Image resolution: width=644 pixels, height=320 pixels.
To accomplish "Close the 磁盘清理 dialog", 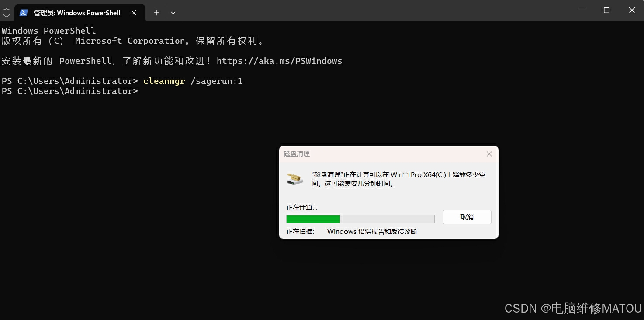I will (x=489, y=154).
